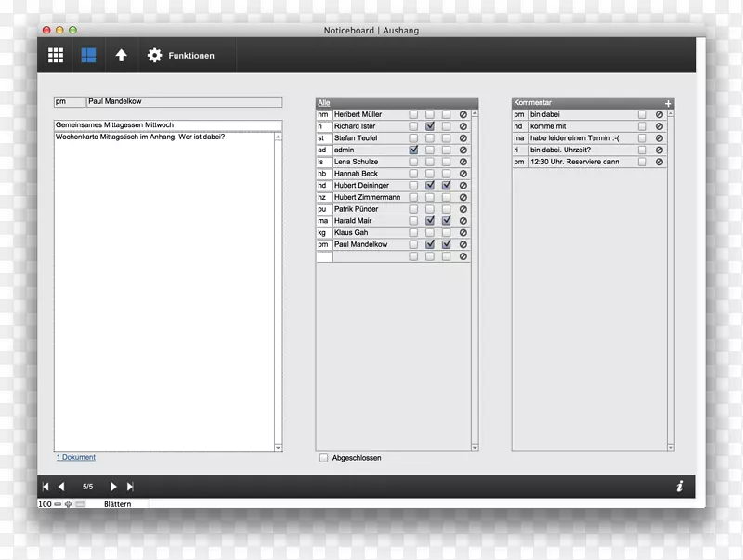
Task: Click the up arrow toolbar icon
Action: tap(121, 56)
